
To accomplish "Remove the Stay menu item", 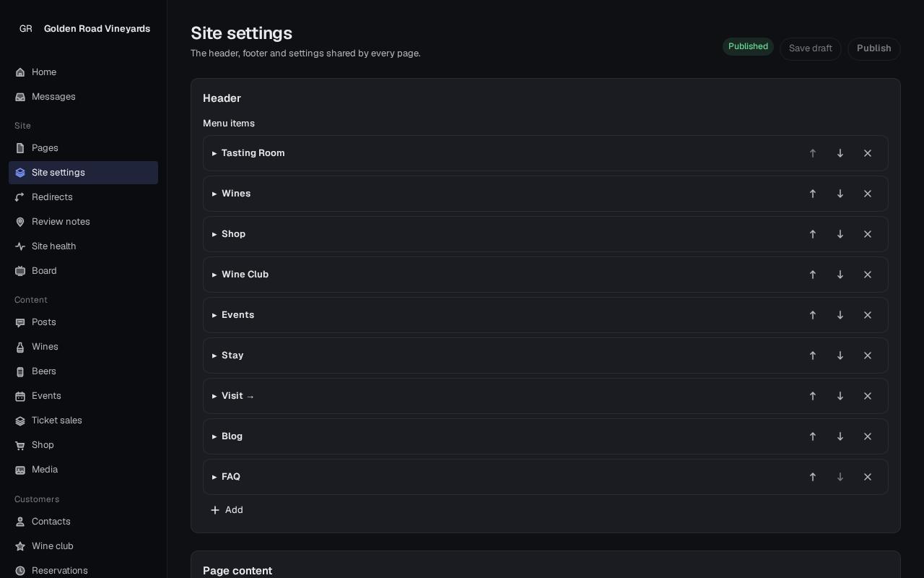I will (x=868, y=355).
